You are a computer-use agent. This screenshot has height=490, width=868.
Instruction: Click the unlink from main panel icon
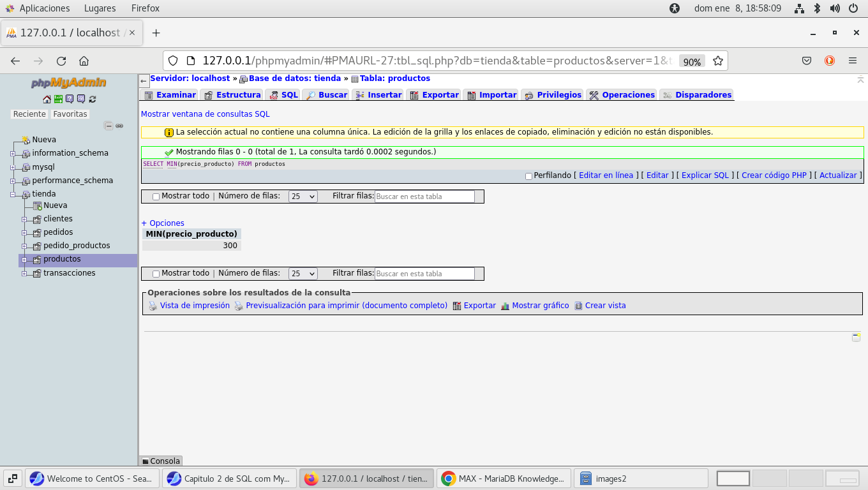(119, 126)
